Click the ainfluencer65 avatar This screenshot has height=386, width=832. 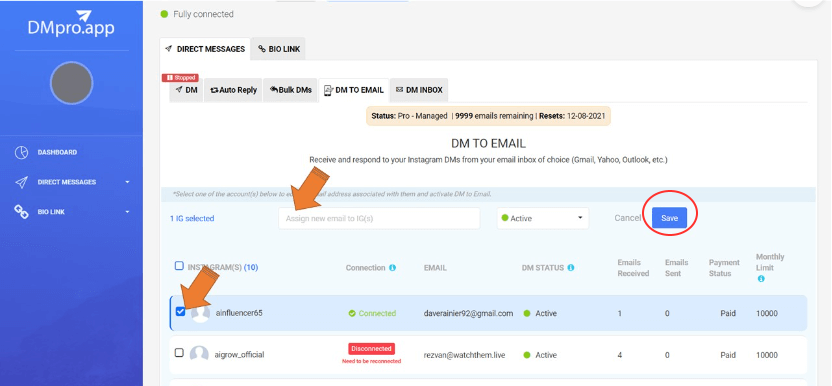point(201,313)
